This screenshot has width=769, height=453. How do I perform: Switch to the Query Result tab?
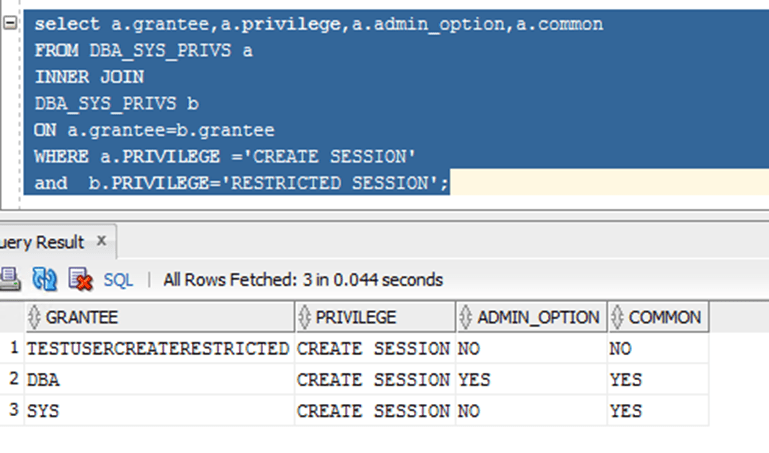[x=43, y=242]
